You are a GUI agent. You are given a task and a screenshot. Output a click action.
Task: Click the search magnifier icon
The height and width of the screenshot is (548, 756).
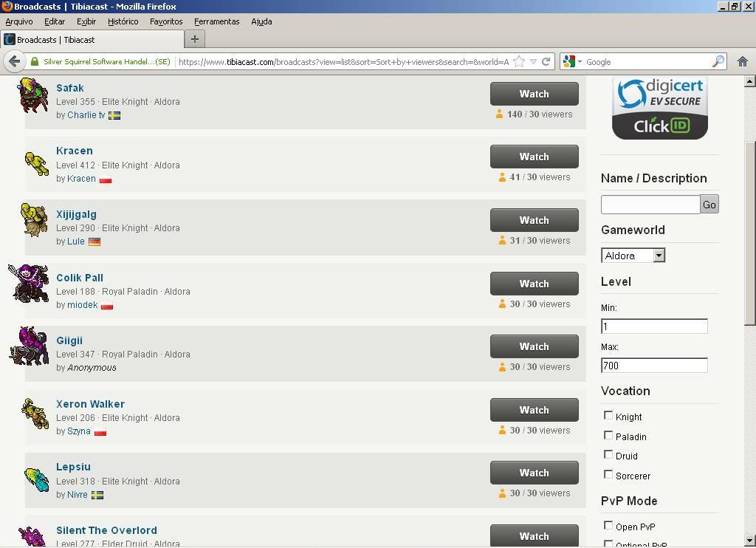tap(718, 61)
